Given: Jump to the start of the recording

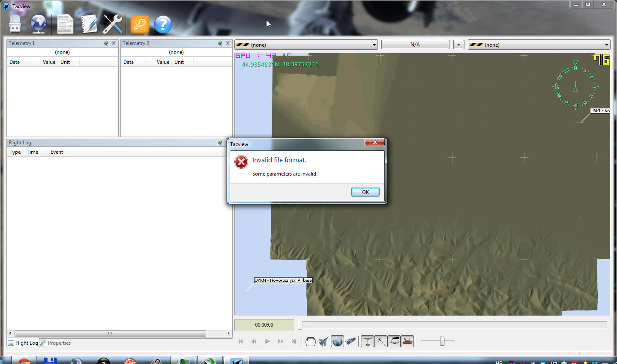Looking at the screenshot, I should [x=241, y=341].
